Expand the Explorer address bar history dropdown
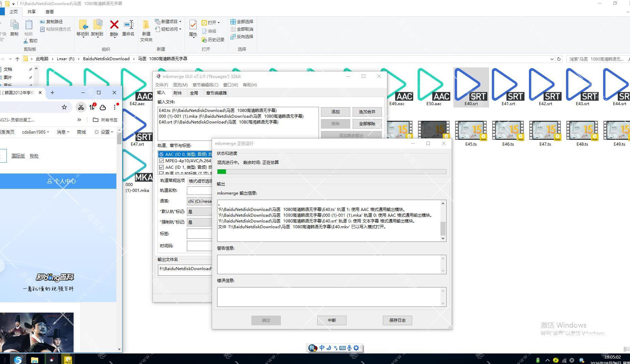 (x=552, y=59)
